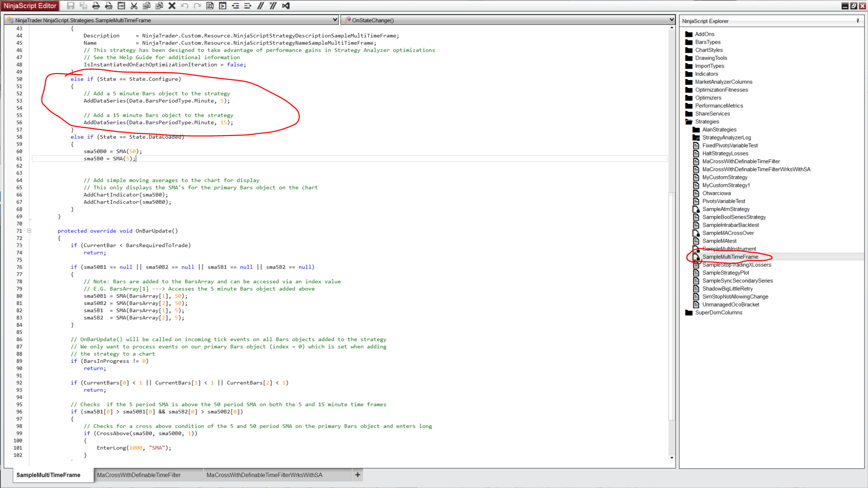Click the vertical scrollbar down arrow
868x488 pixels.
[x=672, y=458]
